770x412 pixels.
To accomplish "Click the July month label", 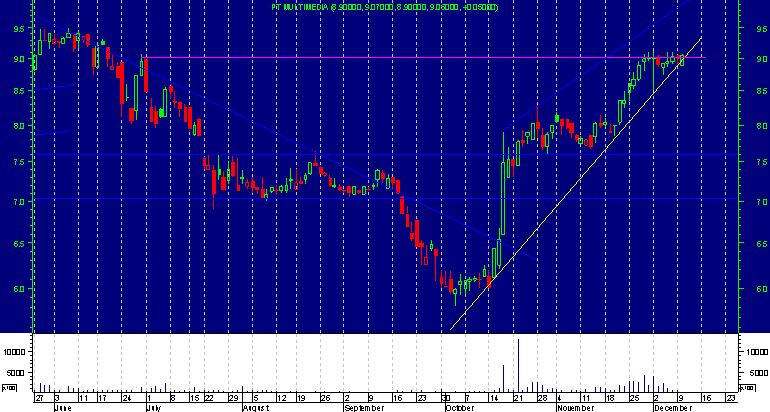I will [x=154, y=408].
